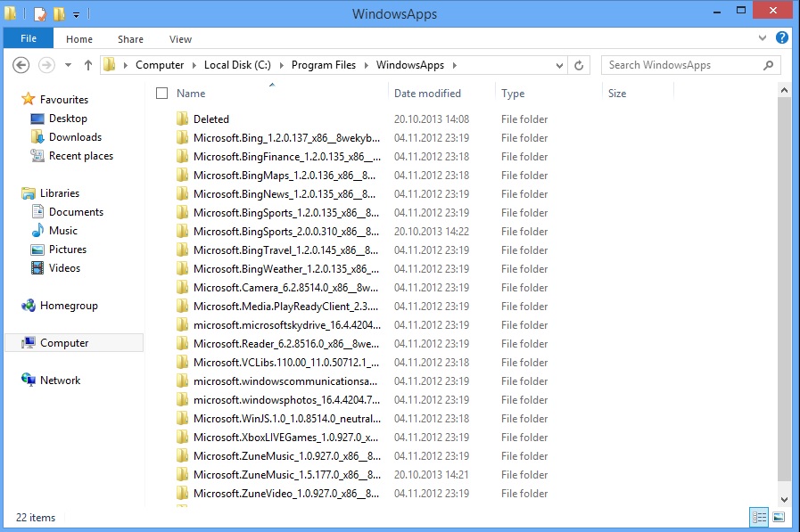Select Microsoft.Camera folder icon
Viewport: 800px width, 532px height.
tap(182, 288)
